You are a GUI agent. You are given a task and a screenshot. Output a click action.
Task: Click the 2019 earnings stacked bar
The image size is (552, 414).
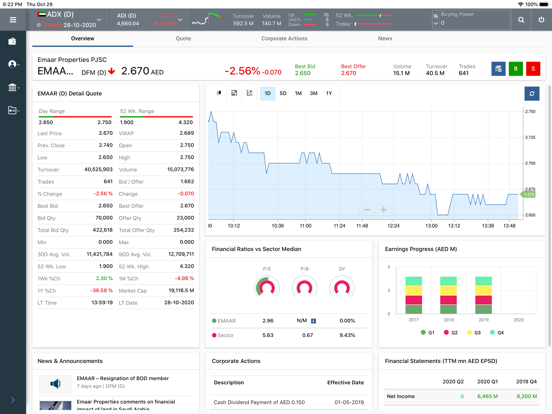[483, 295]
